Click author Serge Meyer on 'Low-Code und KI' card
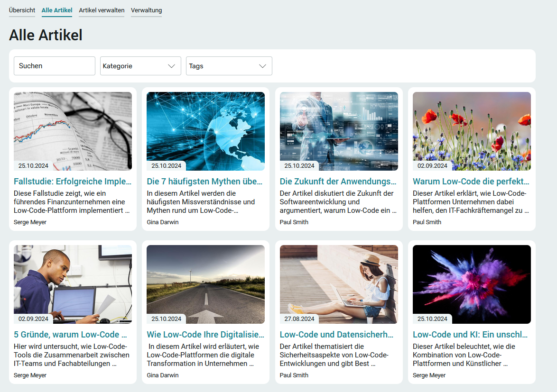Screen dimensions: 557x392 [x=429, y=375]
